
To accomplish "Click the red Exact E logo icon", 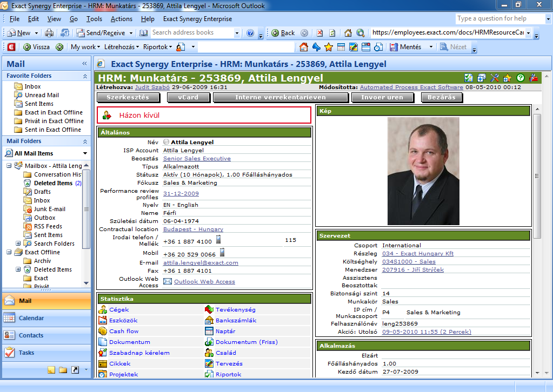I will point(11,47).
